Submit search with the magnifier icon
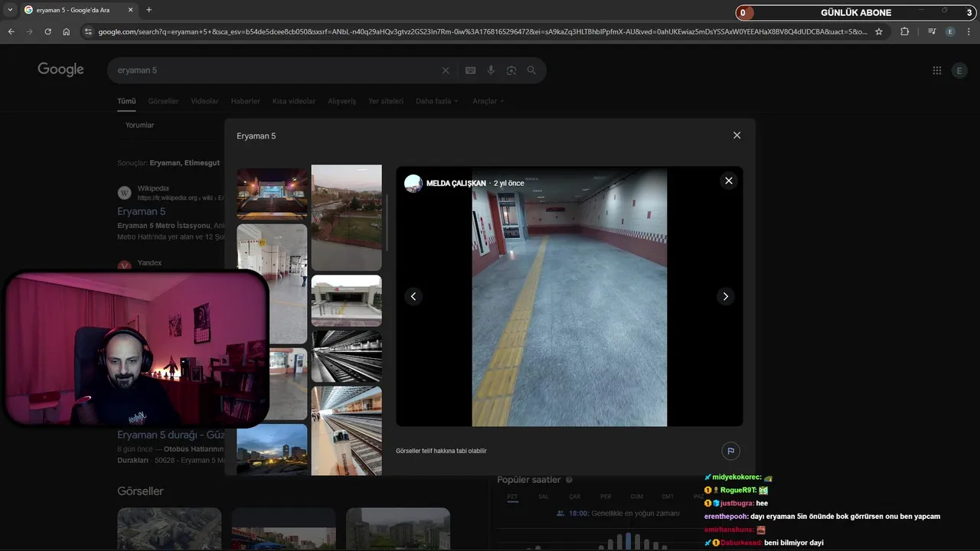The image size is (980, 551). (x=531, y=70)
